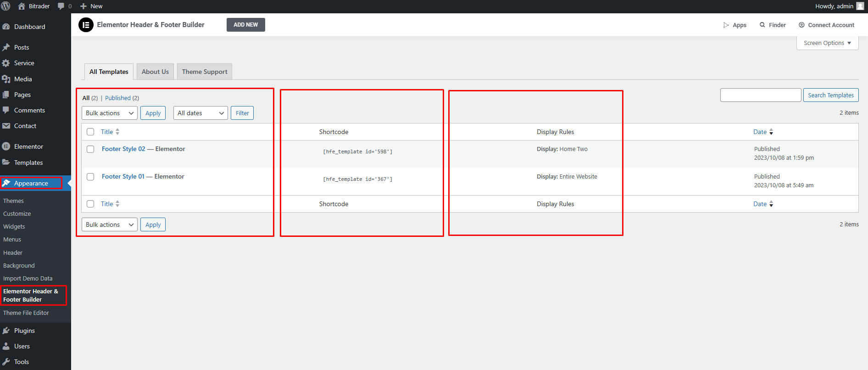868x370 pixels.
Task: Click the Dashboard gauge icon in sidebar
Action: [x=6, y=27]
